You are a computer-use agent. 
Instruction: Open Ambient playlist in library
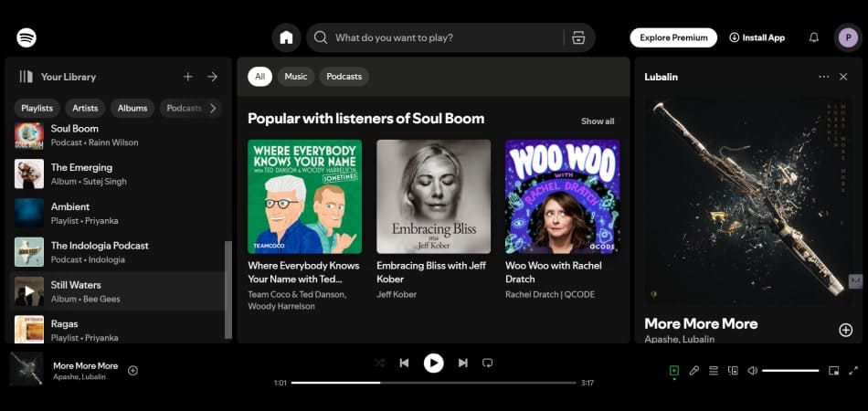[118, 213]
